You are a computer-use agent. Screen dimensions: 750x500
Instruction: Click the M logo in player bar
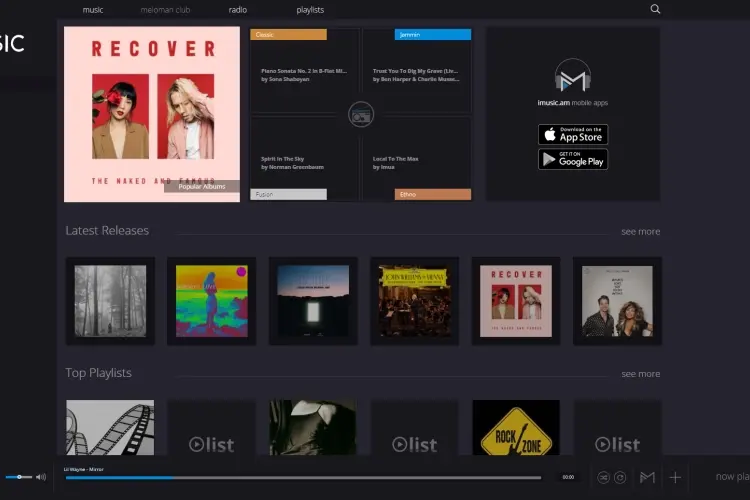647,477
